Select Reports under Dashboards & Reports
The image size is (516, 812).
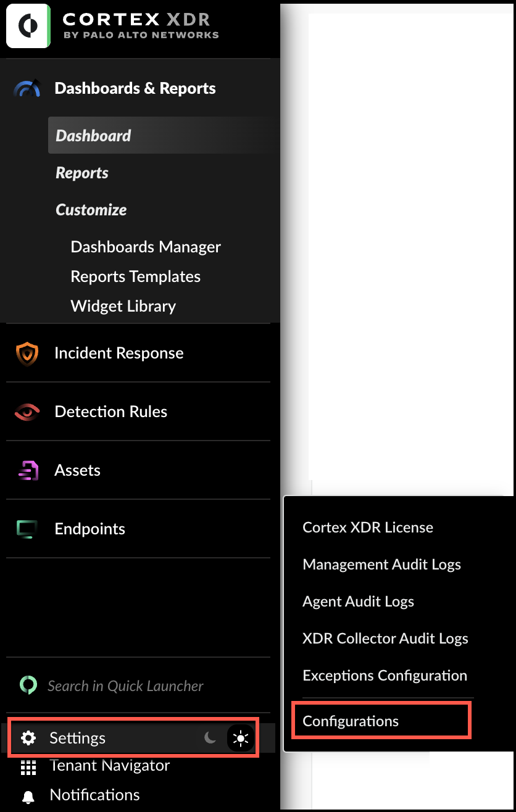coord(82,173)
